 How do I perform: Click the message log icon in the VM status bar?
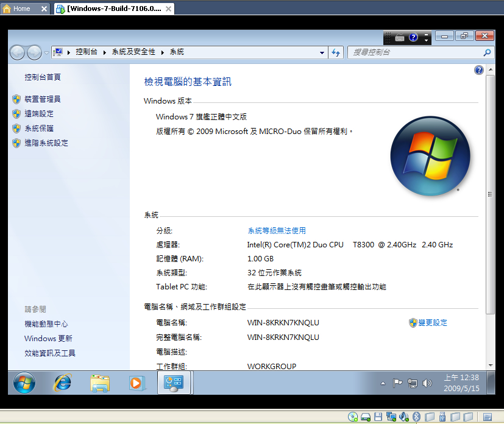coord(488,417)
